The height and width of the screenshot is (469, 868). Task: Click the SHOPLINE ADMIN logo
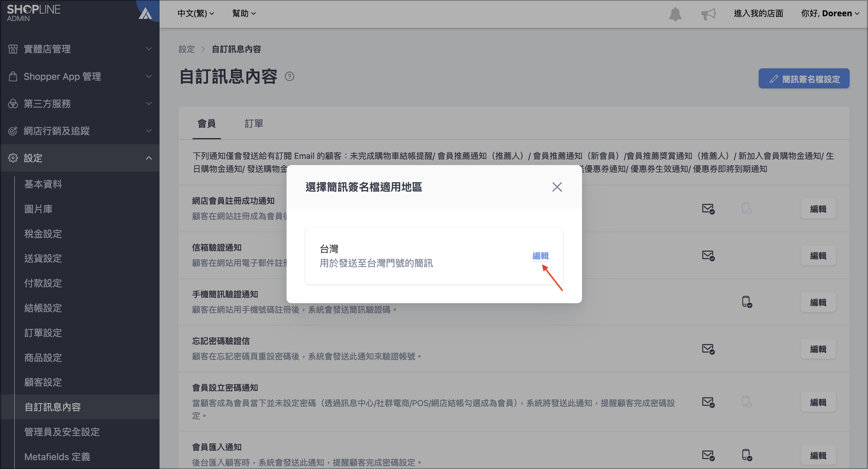33,13
